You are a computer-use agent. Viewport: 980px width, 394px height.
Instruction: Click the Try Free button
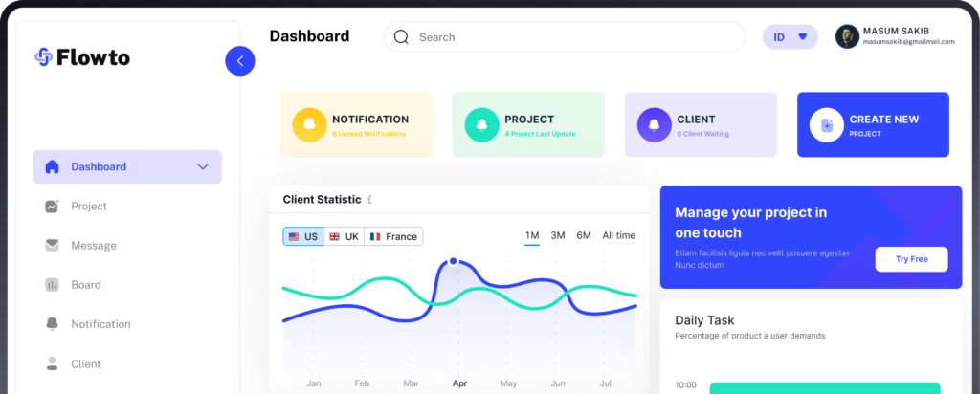click(911, 259)
